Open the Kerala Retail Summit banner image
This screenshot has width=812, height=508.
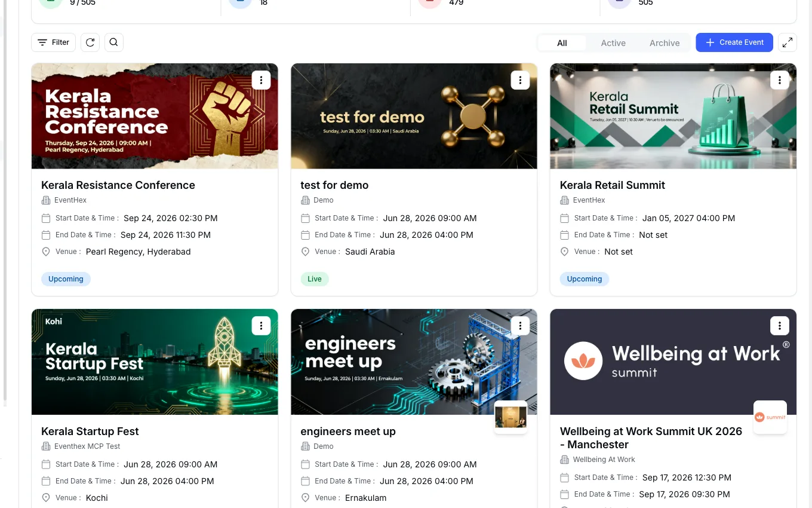pyautogui.click(x=673, y=117)
